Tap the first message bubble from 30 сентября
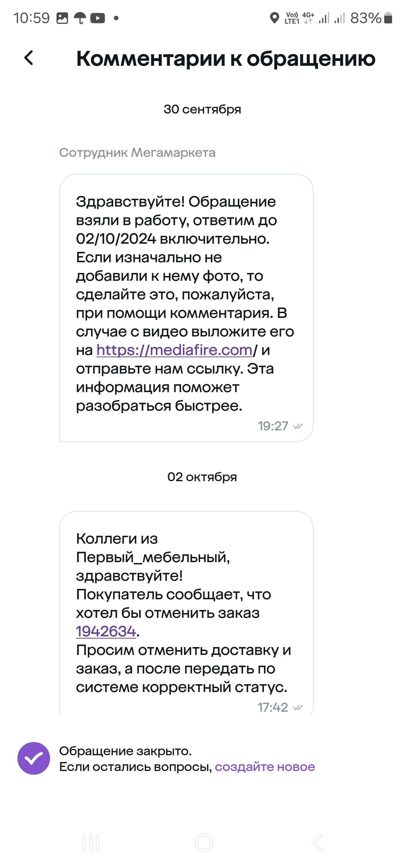 point(186,303)
